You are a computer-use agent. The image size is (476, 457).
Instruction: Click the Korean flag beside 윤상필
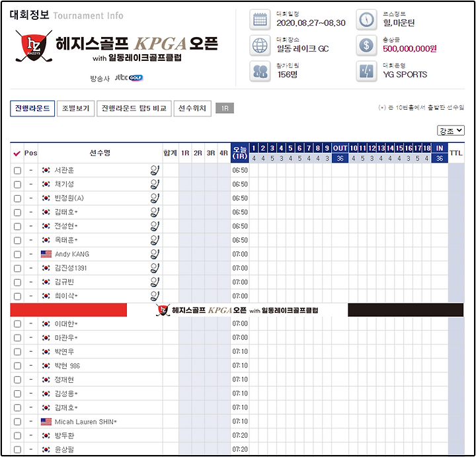[46, 450]
